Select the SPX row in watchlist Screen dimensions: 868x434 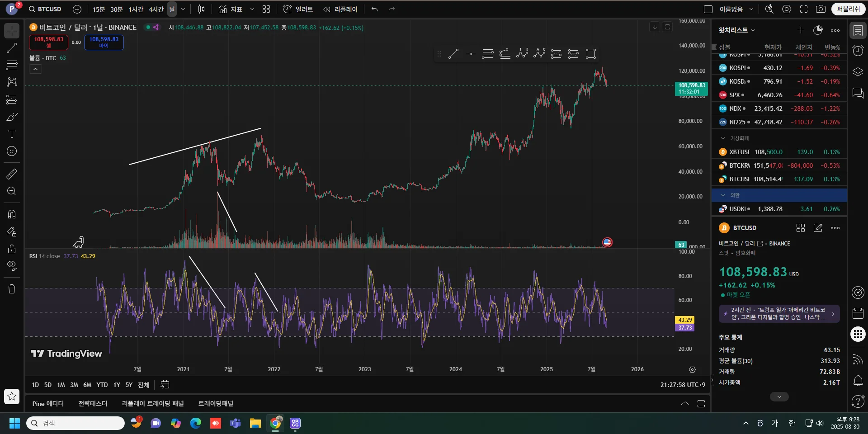coord(779,95)
